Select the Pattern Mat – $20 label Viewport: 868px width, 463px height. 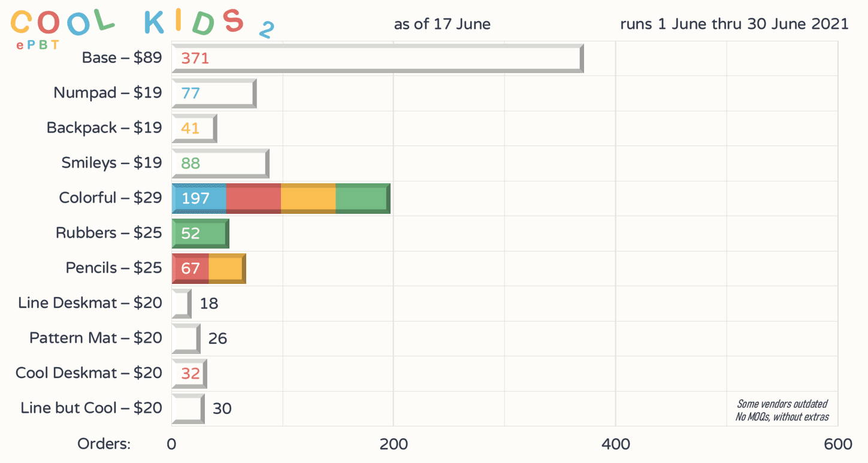[x=96, y=338]
